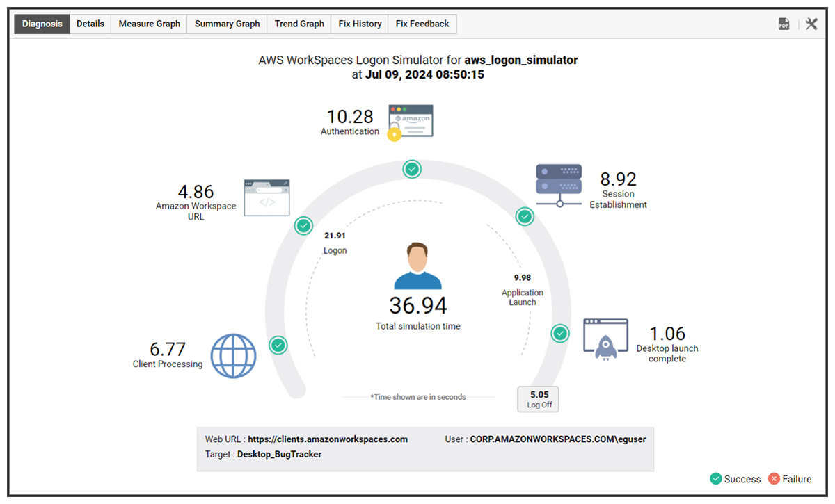
Task: Click the Client Processing globe icon
Action: point(234,355)
